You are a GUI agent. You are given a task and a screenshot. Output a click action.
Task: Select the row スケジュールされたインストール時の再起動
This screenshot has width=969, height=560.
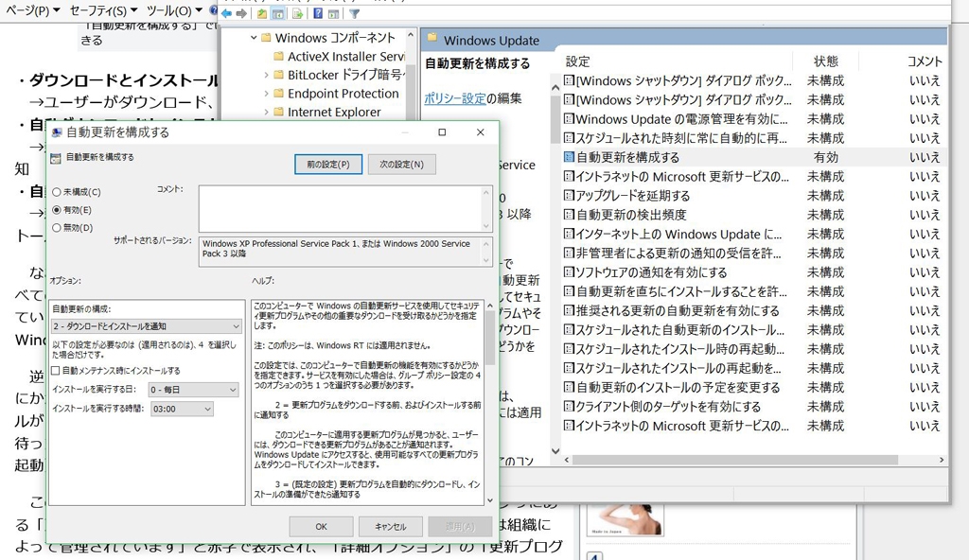[x=754, y=349]
